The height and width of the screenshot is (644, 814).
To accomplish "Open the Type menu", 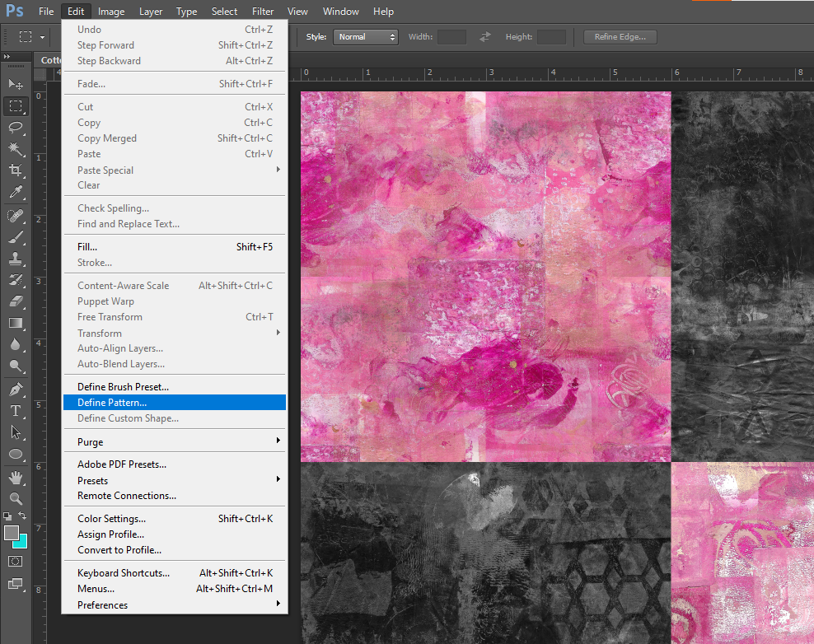I will (186, 12).
